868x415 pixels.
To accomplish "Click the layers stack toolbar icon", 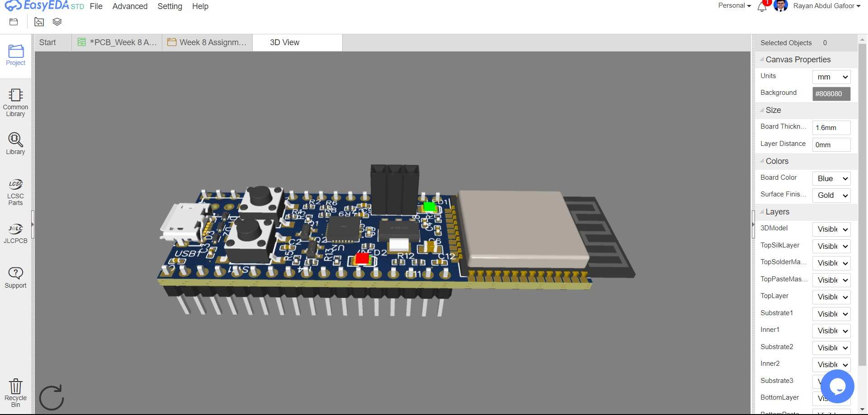I will [57, 22].
